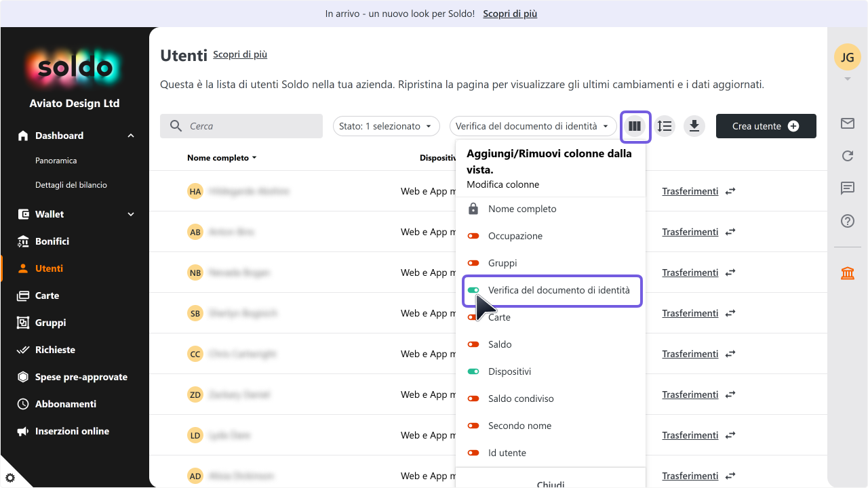Open the Stato: 1 selezionato dropdown
Viewport: 868px width, 488px height.
tap(386, 126)
